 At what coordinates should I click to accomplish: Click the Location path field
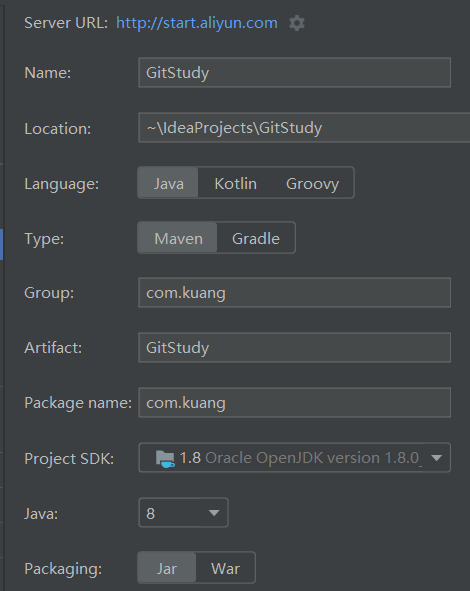tap(304, 127)
